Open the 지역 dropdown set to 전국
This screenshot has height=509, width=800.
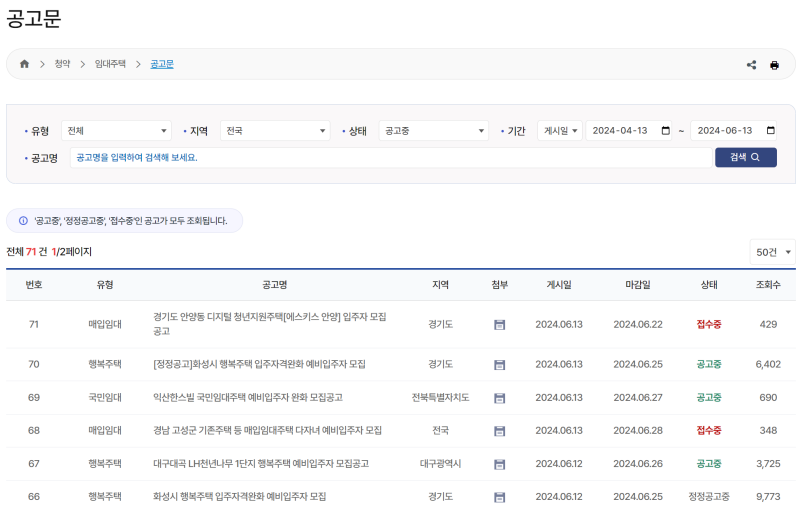point(275,131)
